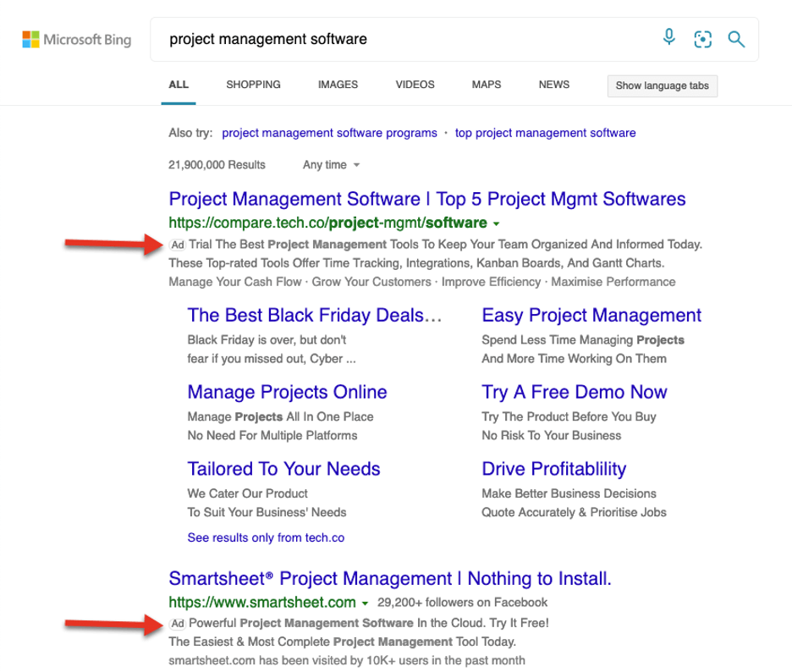This screenshot has height=672, width=792.
Task: Switch to the IMAGES tab
Action: point(338,85)
